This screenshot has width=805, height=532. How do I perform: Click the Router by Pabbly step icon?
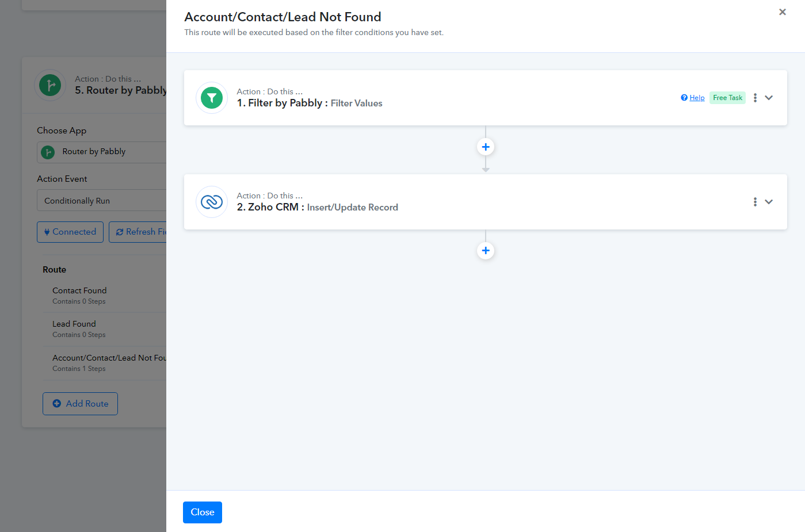pos(50,85)
